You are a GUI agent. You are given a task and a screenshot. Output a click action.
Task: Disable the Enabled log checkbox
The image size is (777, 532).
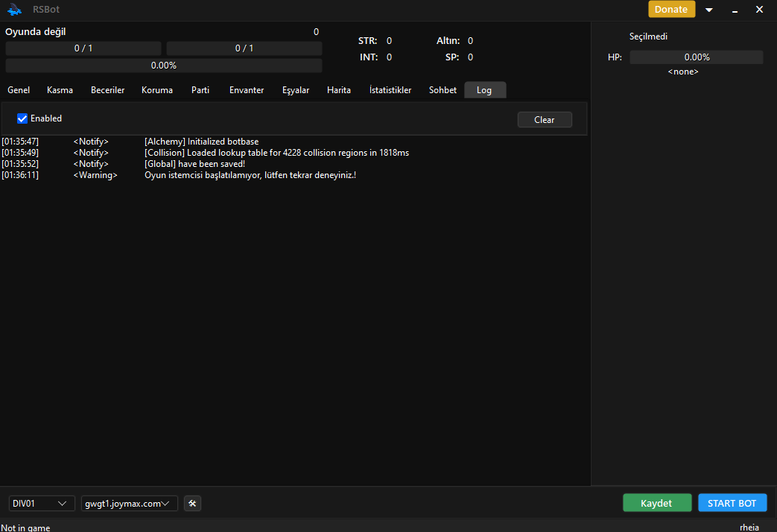pyautogui.click(x=22, y=118)
